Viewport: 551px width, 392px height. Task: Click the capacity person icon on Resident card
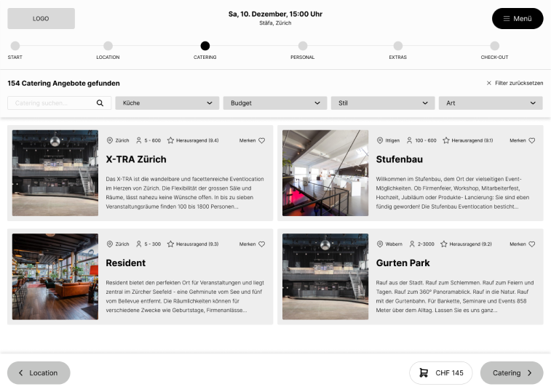pyautogui.click(x=138, y=244)
